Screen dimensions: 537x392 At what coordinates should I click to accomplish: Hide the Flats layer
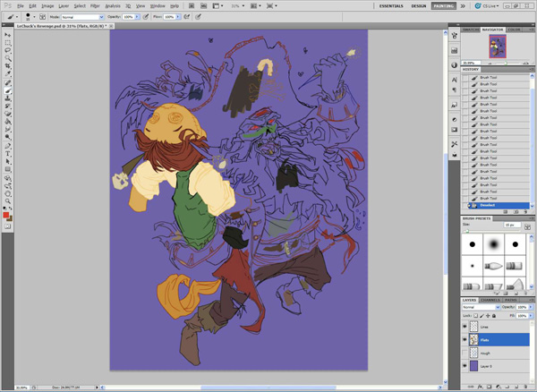(465, 339)
